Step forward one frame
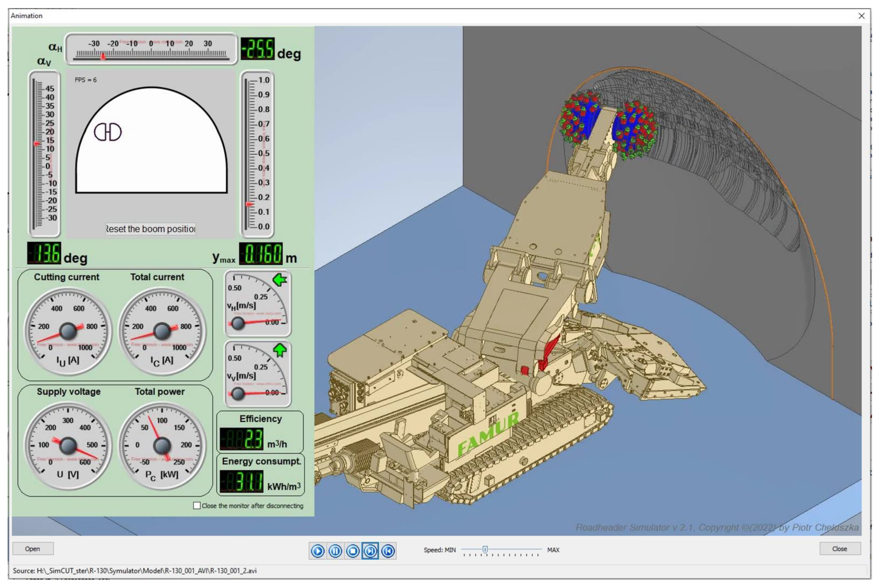The height and width of the screenshot is (588, 878). [370, 551]
